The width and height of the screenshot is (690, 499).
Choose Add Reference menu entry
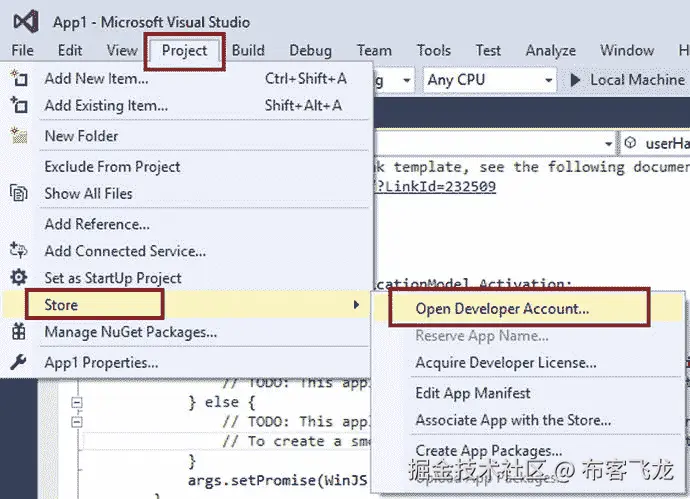(187, 224)
